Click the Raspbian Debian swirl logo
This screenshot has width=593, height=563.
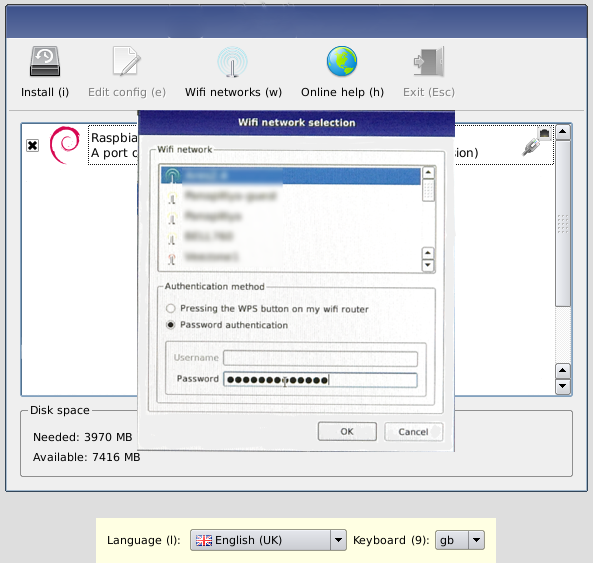tap(65, 145)
